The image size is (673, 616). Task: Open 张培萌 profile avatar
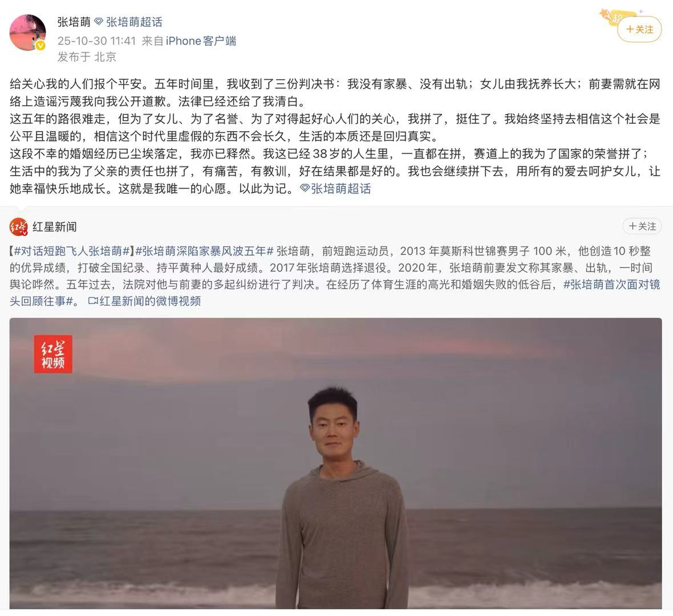pos(28,33)
